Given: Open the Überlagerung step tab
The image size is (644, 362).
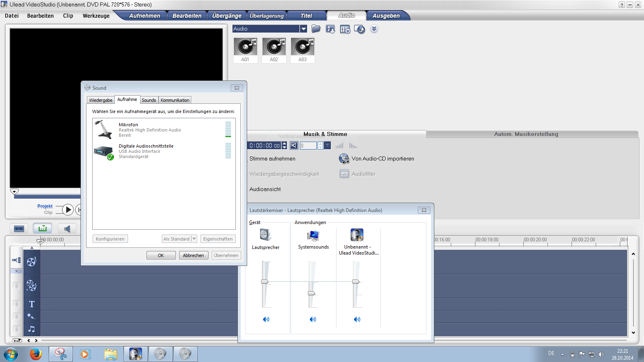Looking at the screenshot, I should [x=266, y=16].
